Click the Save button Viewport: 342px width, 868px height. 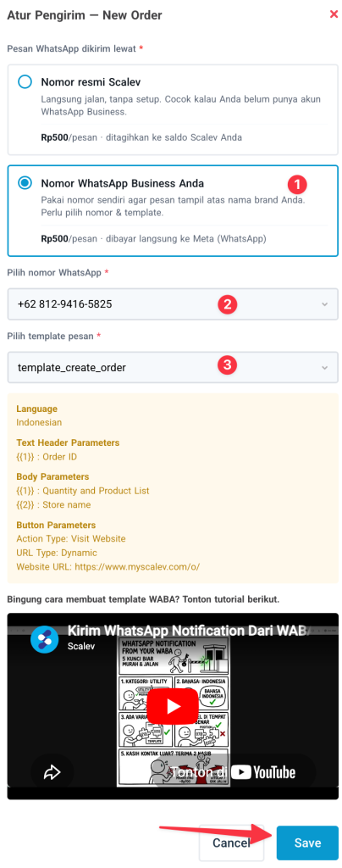[307, 843]
